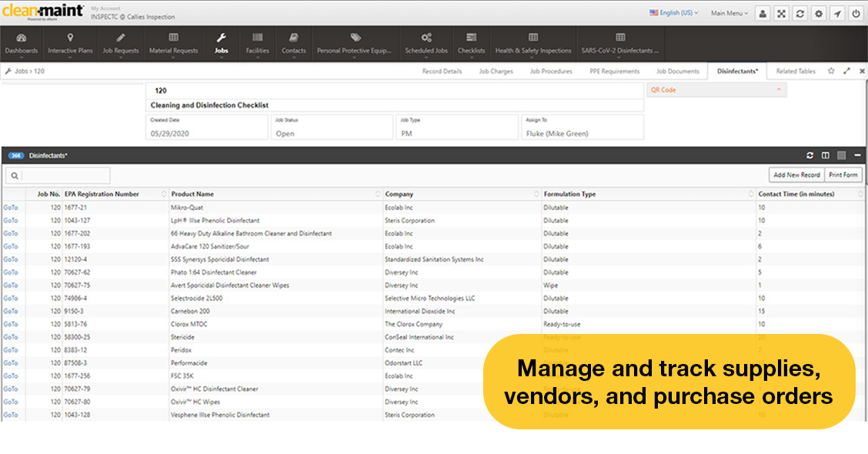Open Interactive Plans from the navigation bar

[70, 44]
